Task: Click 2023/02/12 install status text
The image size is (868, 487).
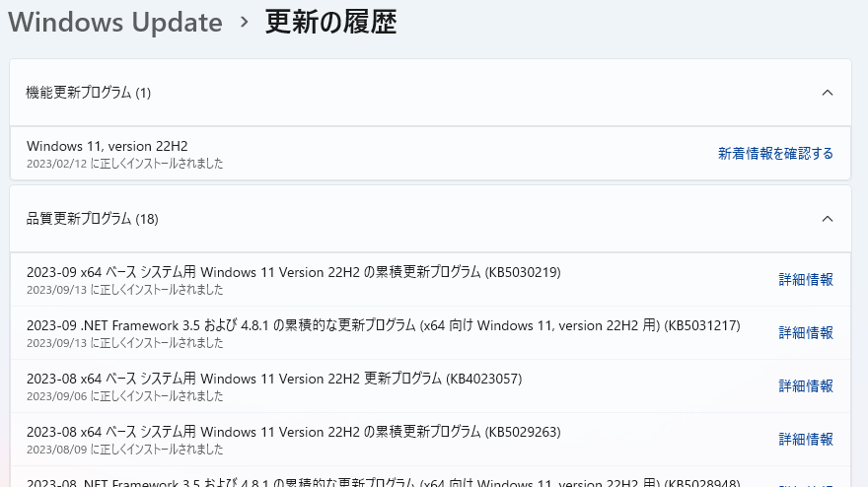Action: tap(124, 164)
